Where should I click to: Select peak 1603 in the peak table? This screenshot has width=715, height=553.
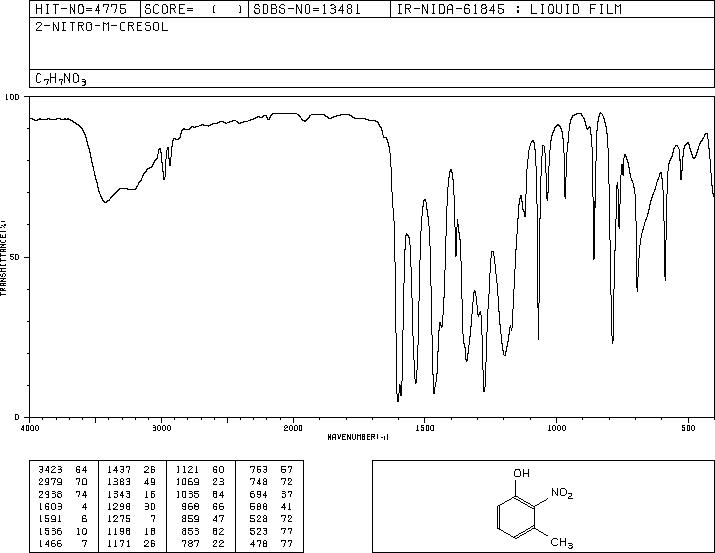50,506
